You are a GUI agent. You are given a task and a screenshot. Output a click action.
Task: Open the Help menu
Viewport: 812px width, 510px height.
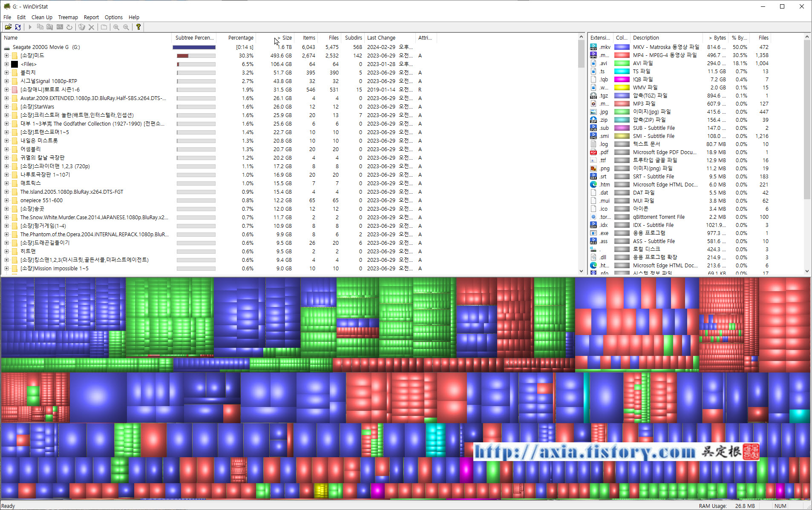click(x=134, y=17)
